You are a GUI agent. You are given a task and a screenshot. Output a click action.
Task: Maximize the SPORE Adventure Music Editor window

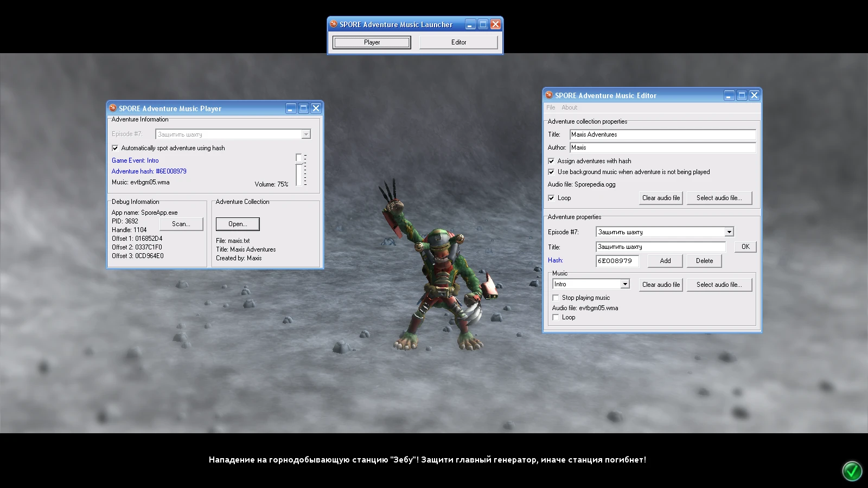coord(742,95)
